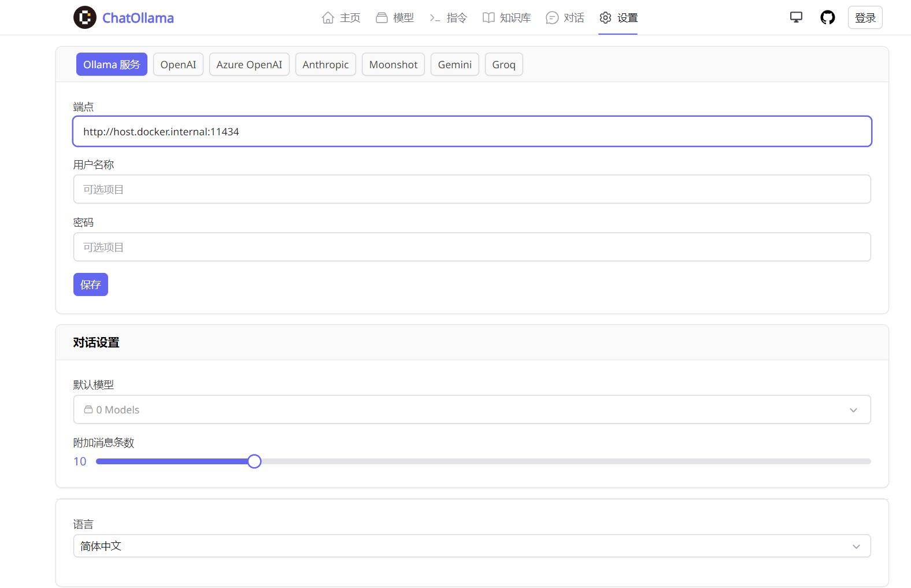The width and height of the screenshot is (911, 588).
Task: Open the 指令 instructions page icon
Action: [435, 18]
